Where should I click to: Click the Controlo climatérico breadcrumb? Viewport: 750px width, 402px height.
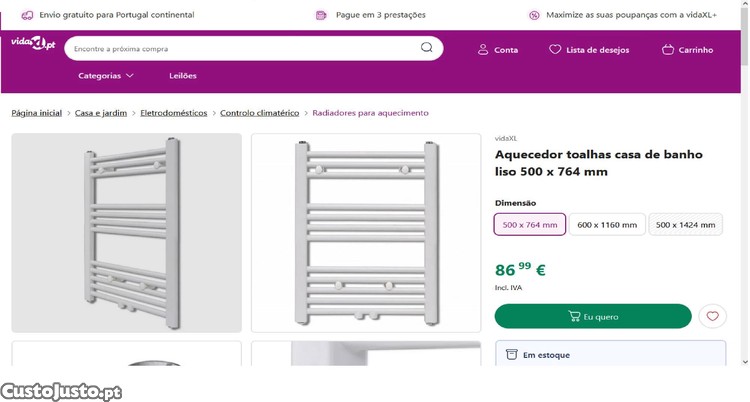click(x=259, y=113)
